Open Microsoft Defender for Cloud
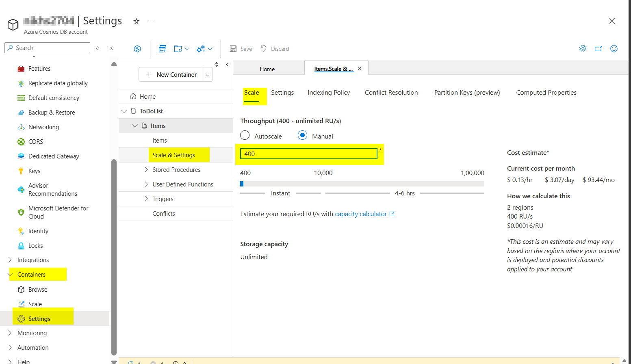 click(x=58, y=212)
